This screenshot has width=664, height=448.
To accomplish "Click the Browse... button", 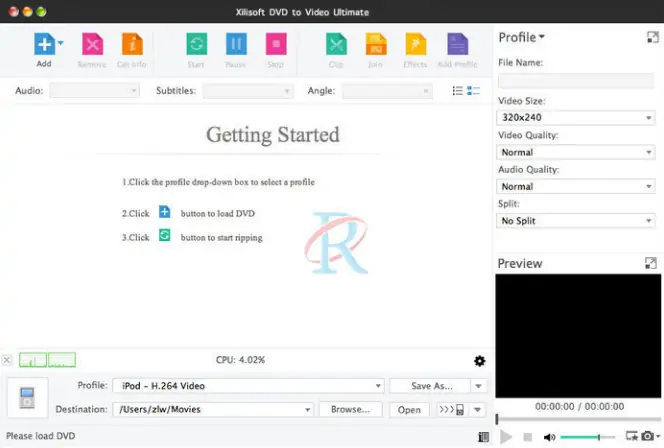I will click(350, 409).
